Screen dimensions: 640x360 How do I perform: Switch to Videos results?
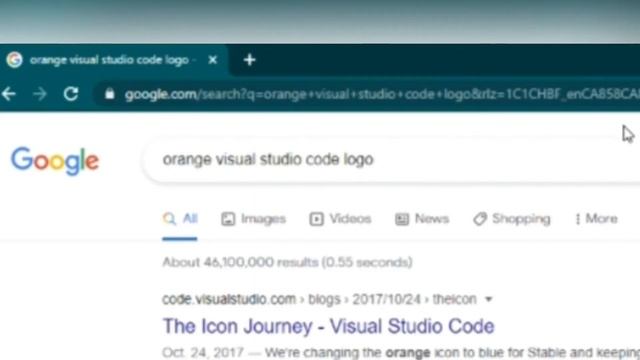click(340, 219)
